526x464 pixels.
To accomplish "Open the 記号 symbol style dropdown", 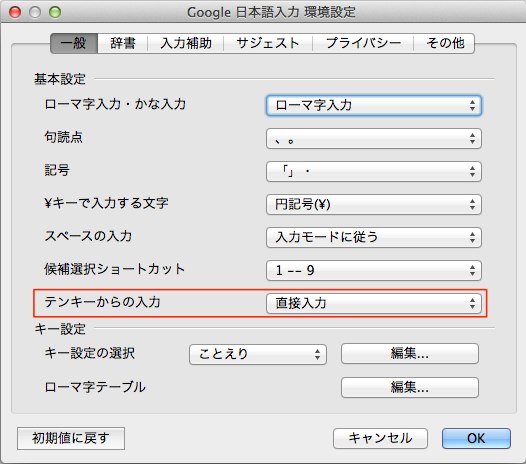I will pos(374,171).
